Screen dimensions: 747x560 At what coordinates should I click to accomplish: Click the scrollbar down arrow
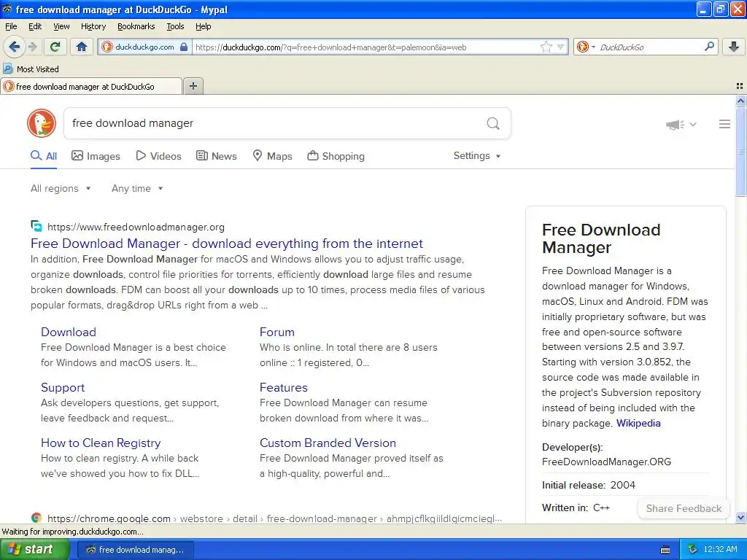pos(740,517)
